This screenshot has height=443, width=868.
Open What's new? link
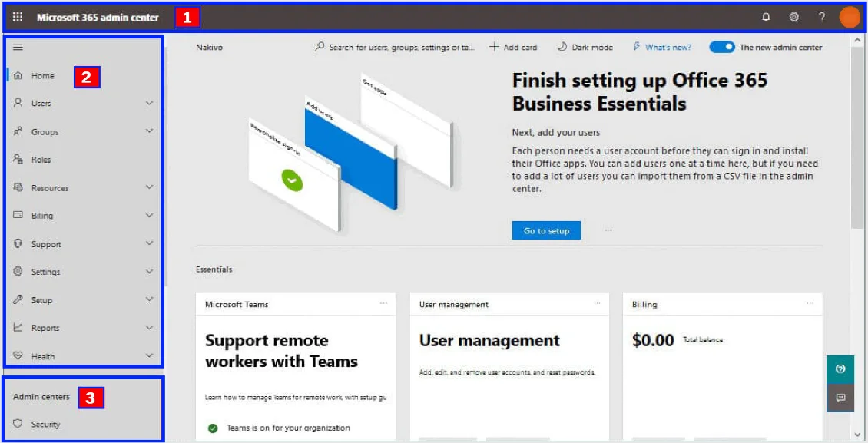(x=662, y=47)
